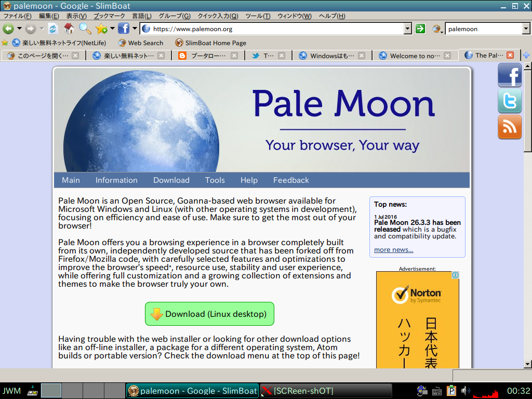Image resolution: width=532 pixels, height=399 pixels.
Task: Open the ツール(T) menu
Action: (x=258, y=16)
